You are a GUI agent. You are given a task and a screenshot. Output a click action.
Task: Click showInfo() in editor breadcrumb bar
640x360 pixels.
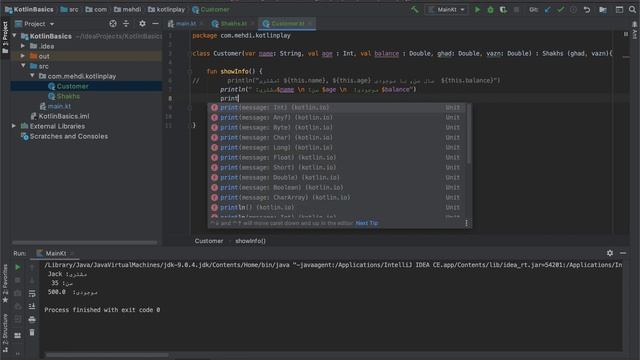(250, 241)
